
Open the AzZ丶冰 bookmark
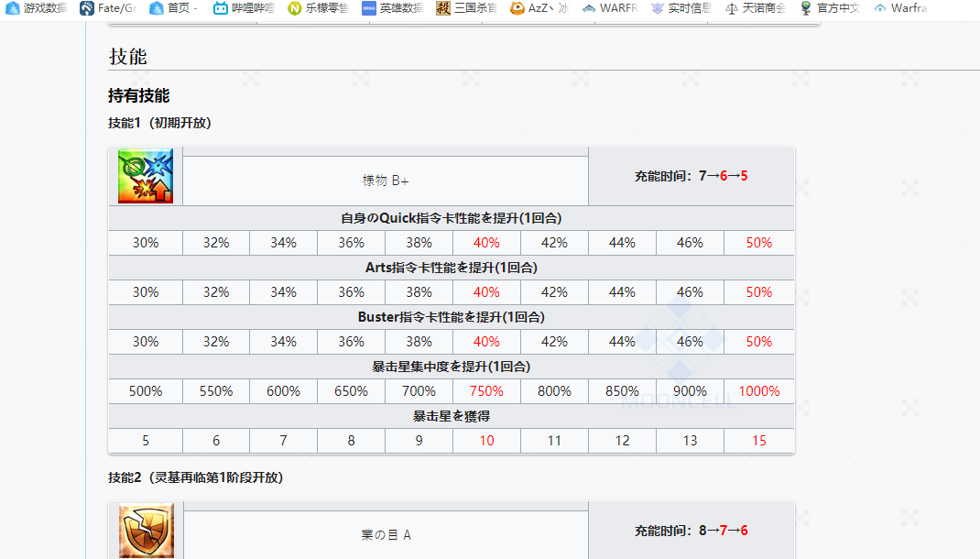(x=539, y=8)
